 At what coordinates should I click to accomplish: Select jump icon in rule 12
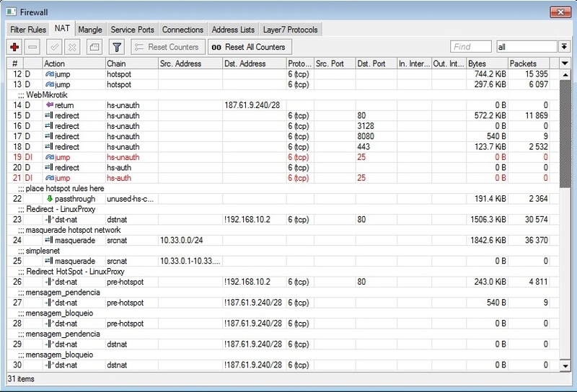click(49, 74)
